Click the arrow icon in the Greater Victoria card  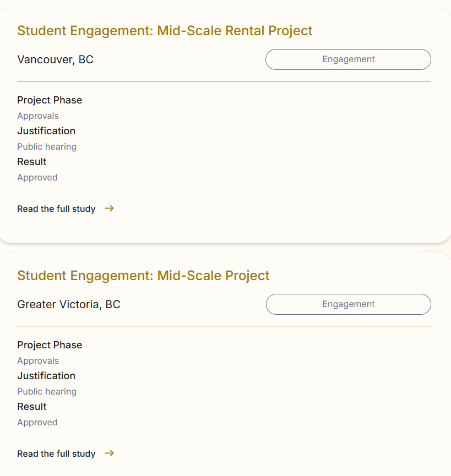(x=109, y=453)
